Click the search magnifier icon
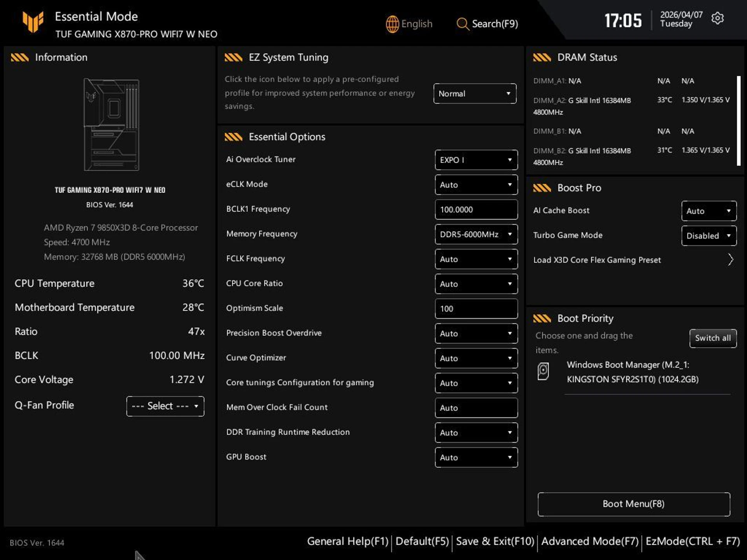747x560 pixels. pos(462,24)
